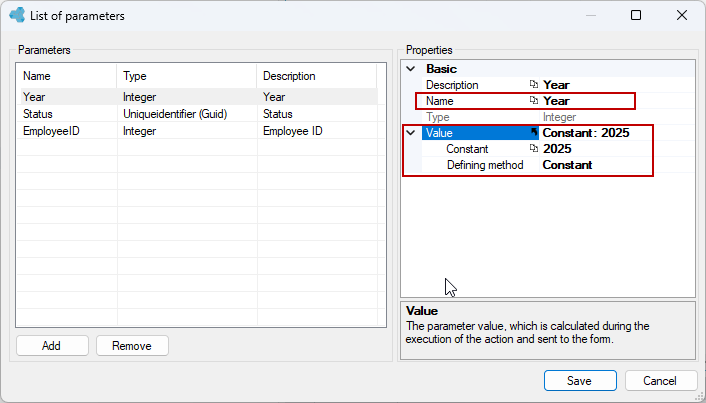Sort by Name column header

(x=67, y=76)
